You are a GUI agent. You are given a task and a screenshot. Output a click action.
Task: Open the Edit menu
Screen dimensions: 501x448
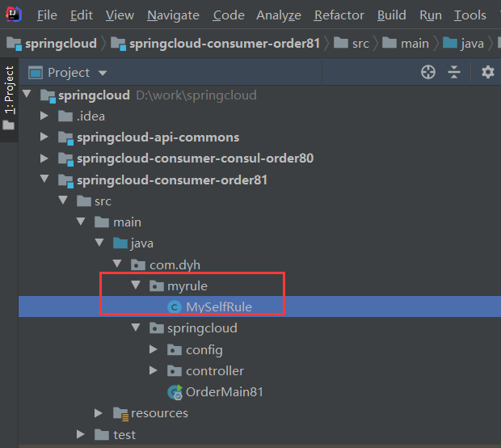tap(82, 15)
